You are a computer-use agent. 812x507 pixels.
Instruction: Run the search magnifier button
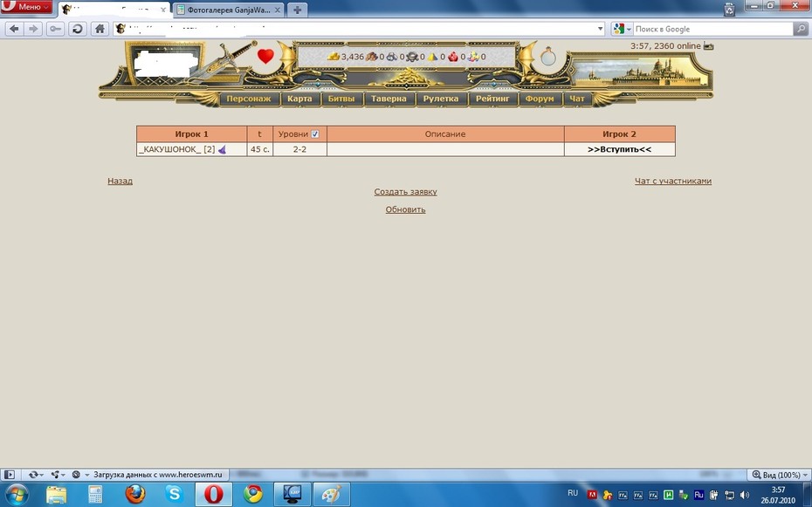coord(801,29)
